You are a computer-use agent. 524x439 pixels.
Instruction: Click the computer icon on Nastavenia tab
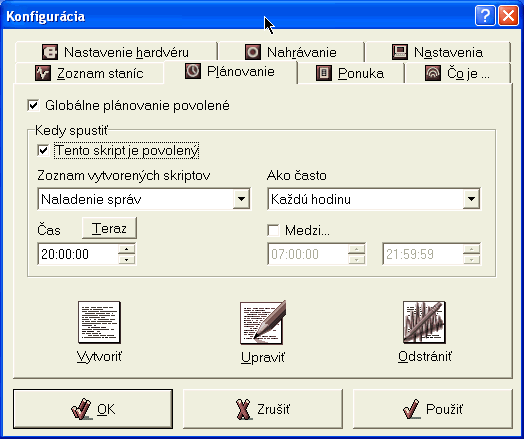tap(400, 52)
